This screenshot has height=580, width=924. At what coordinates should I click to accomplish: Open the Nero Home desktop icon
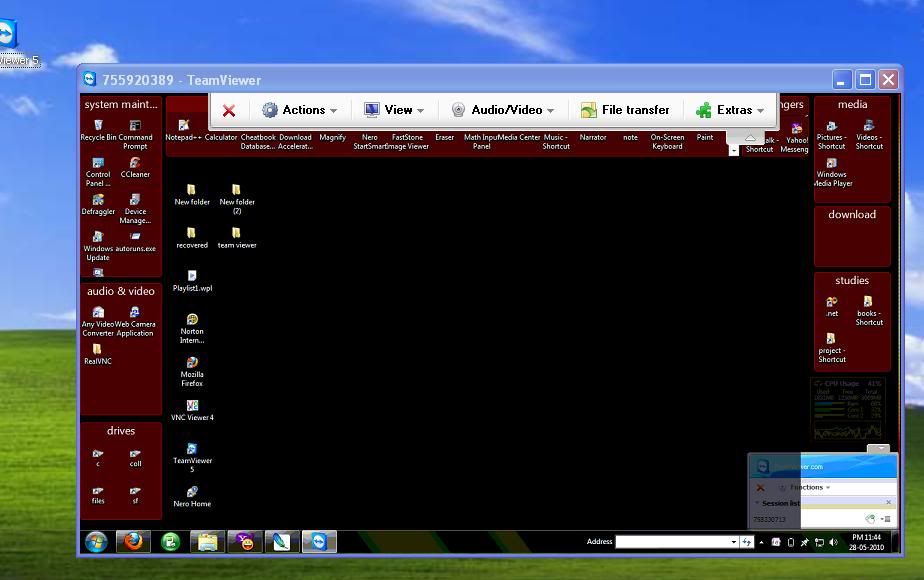[192, 492]
